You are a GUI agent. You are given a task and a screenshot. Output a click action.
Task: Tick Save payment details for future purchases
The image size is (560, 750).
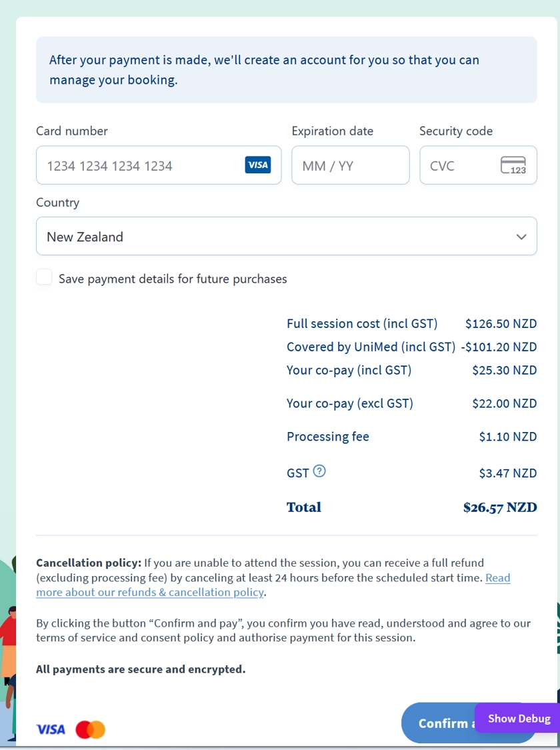pyautogui.click(x=44, y=277)
